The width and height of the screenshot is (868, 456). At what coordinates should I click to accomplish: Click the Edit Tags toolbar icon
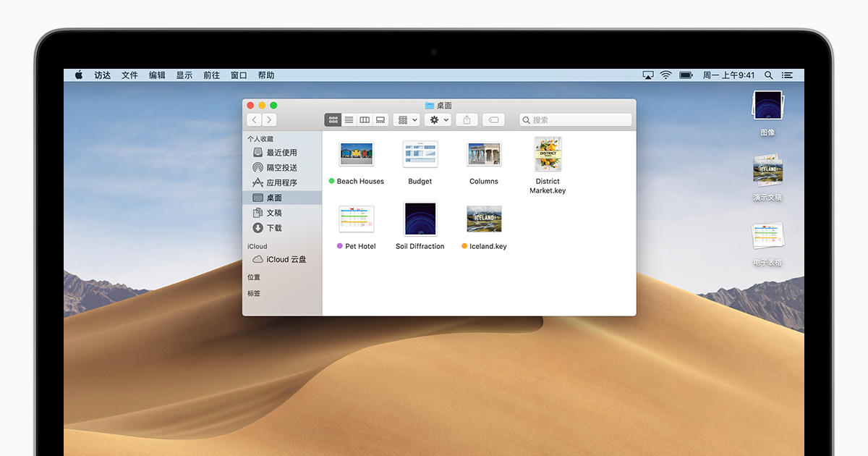click(x=493, y=120)
